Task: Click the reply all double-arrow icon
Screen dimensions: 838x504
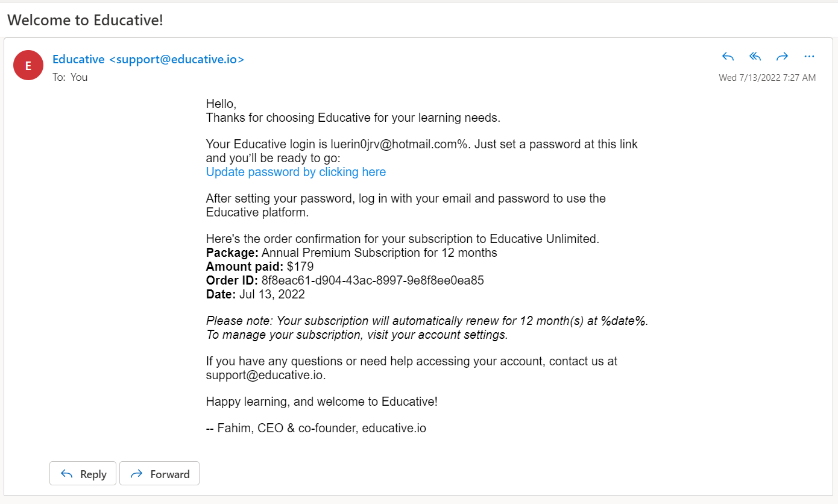Action: coord(755,57)
